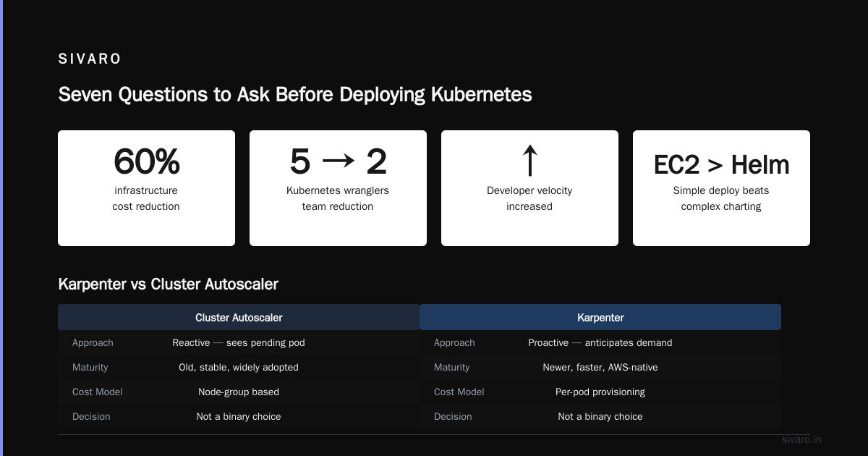
Task: Click the Per-pod provisioning cell
Action: [600, 392]
